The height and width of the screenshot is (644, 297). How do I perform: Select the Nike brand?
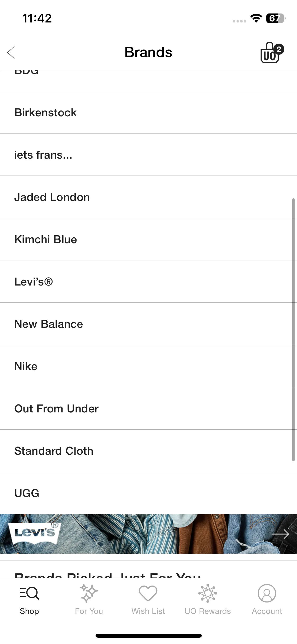coord(148,366)
